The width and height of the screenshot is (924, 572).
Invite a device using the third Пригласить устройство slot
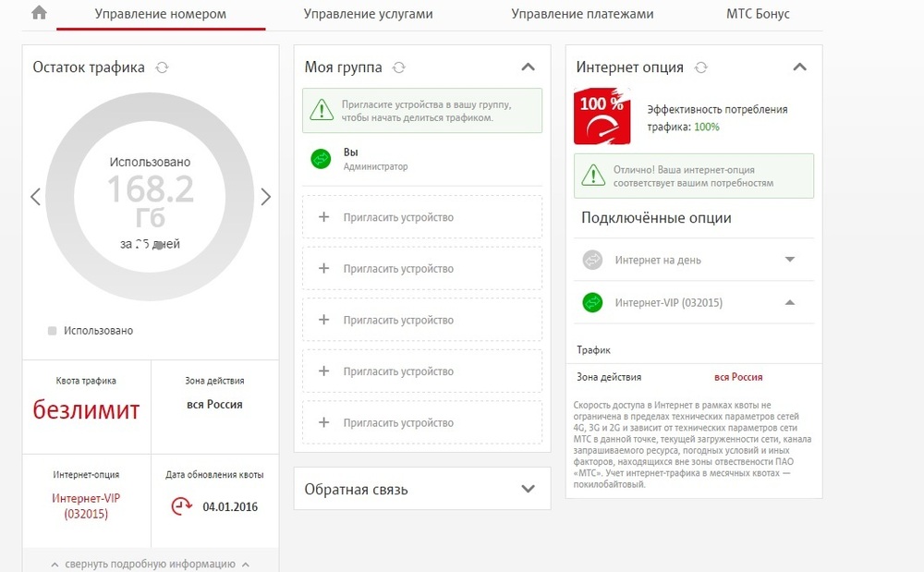click(422, 320)
